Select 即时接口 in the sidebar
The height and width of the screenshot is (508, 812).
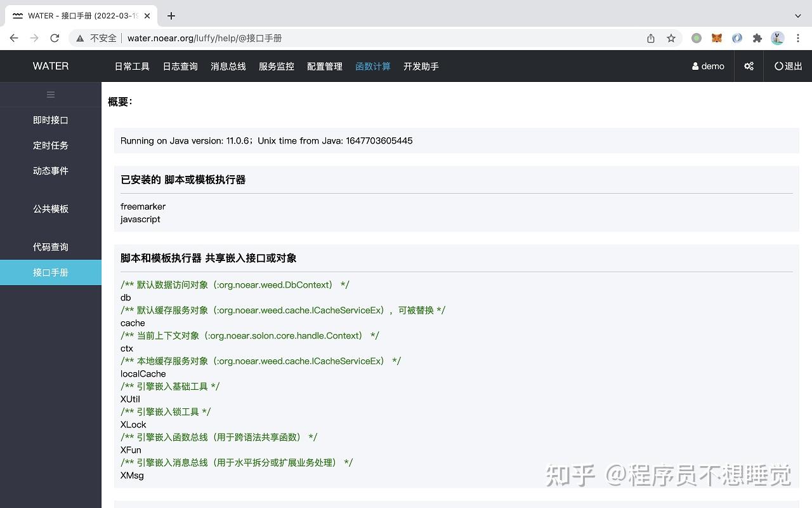click(51, 120)
